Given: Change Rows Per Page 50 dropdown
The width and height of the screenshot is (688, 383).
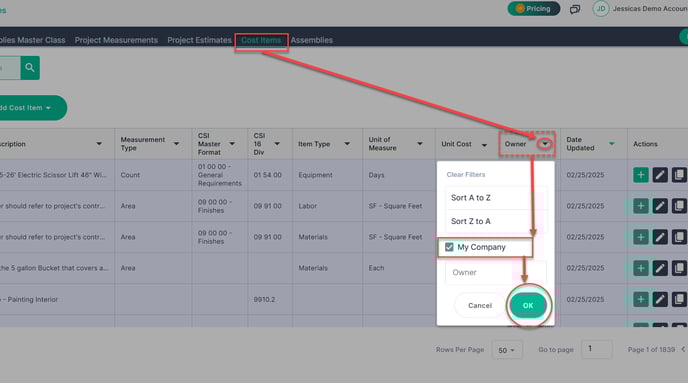Looking at the screenshot, I should [x=507, y=350].
